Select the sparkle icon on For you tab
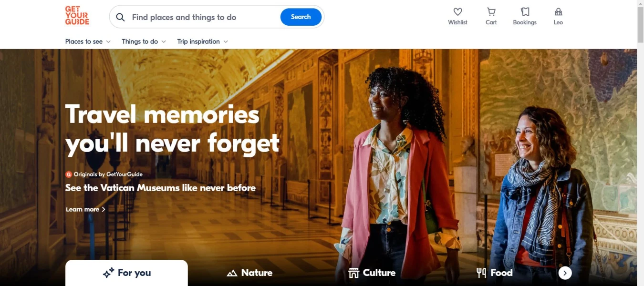644x286 pixels. coord(108,273)
